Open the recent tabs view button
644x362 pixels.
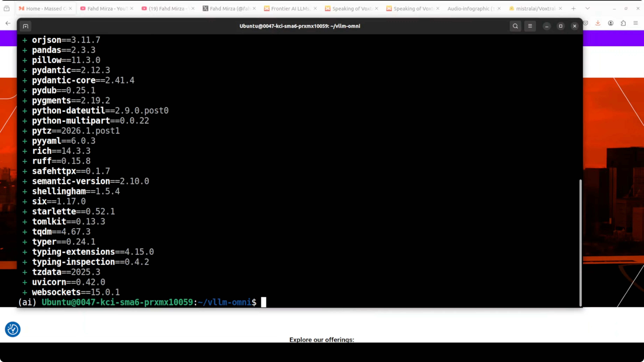click(x=7, y=9)
